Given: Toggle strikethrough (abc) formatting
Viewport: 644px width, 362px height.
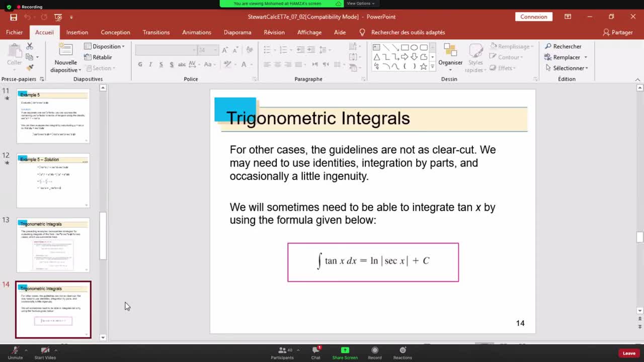Looking at the screenshot, I should [182, 64].
